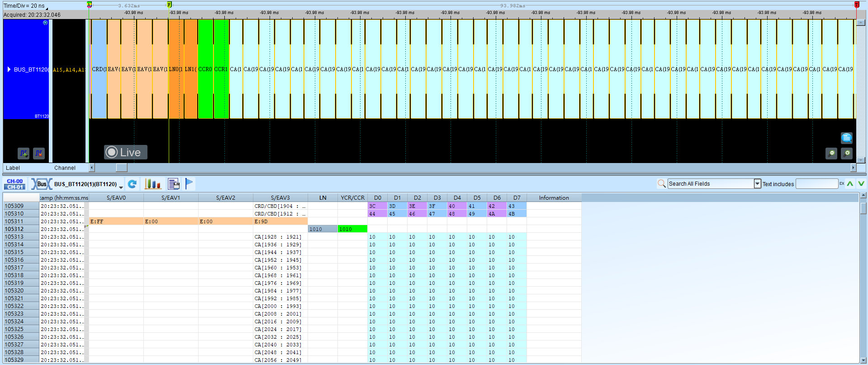Select table row 105311
Image resolution: width=868 pixels, height=365 pixels.
tap(20, 221)
